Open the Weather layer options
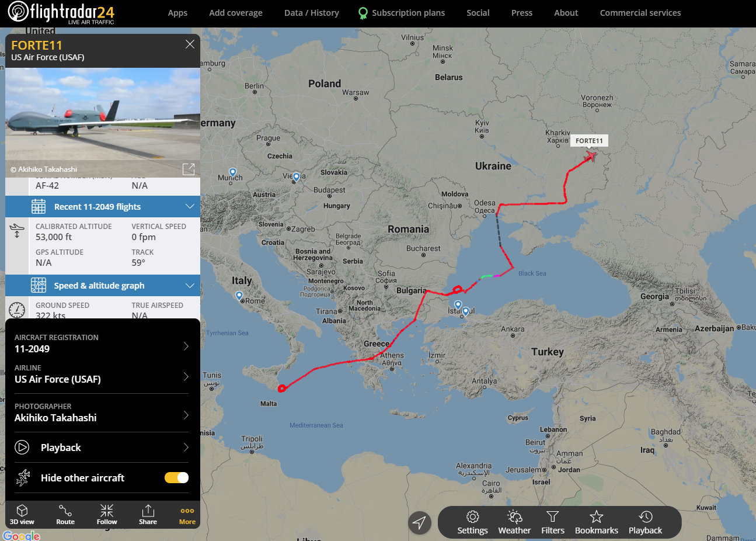This screenshot has height=541, width=756. [x=514, y=522]
